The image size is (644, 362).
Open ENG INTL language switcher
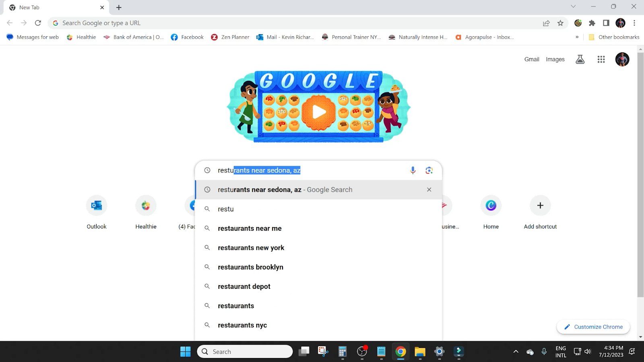click(561, 352)
